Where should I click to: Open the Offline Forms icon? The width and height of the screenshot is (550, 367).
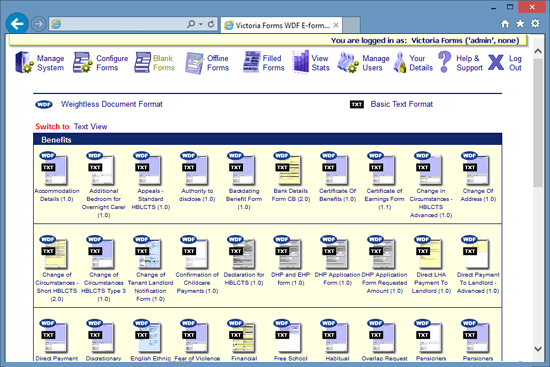coord(194,63)
